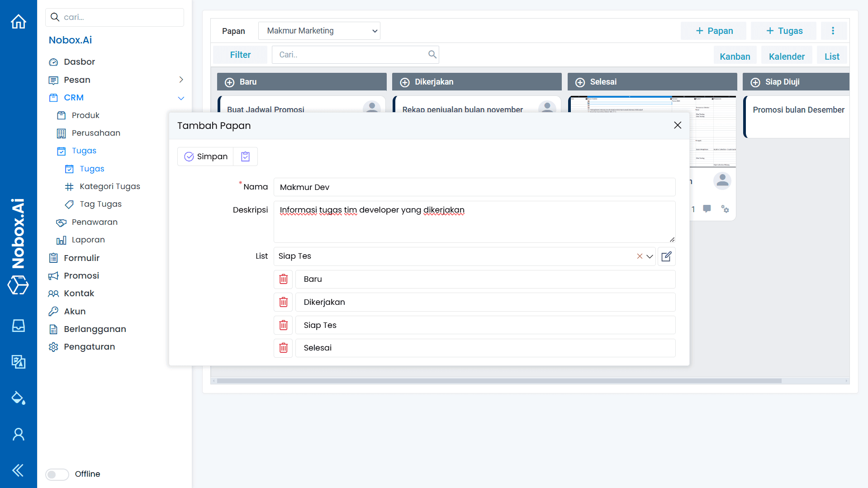Image resolution: width=868 pixels, height=488 pixels.
Task: Click the search magnifier in the Cari field
Action: coord(432,54)
